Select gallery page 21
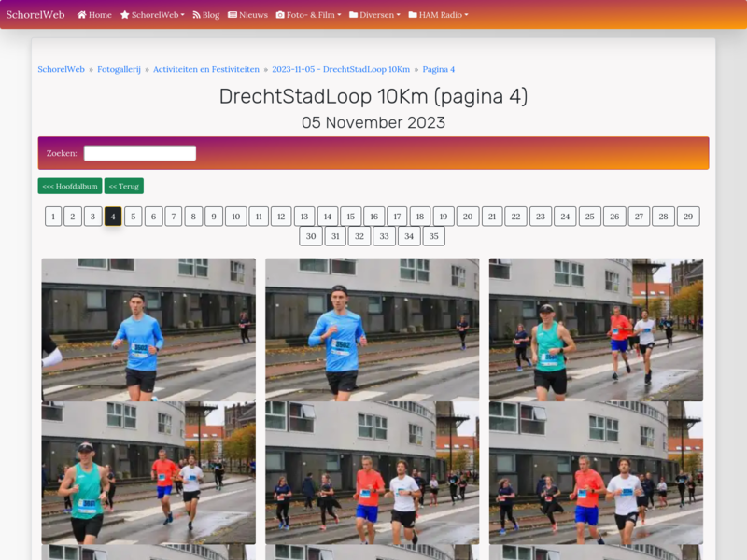Viewport: 747px width, 560px height. click(492, 217)
